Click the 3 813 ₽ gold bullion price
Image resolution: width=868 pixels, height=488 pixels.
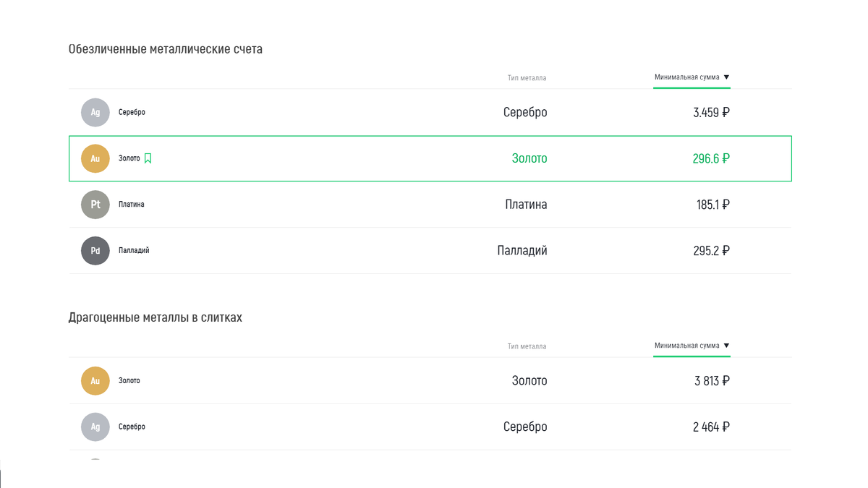711,381
